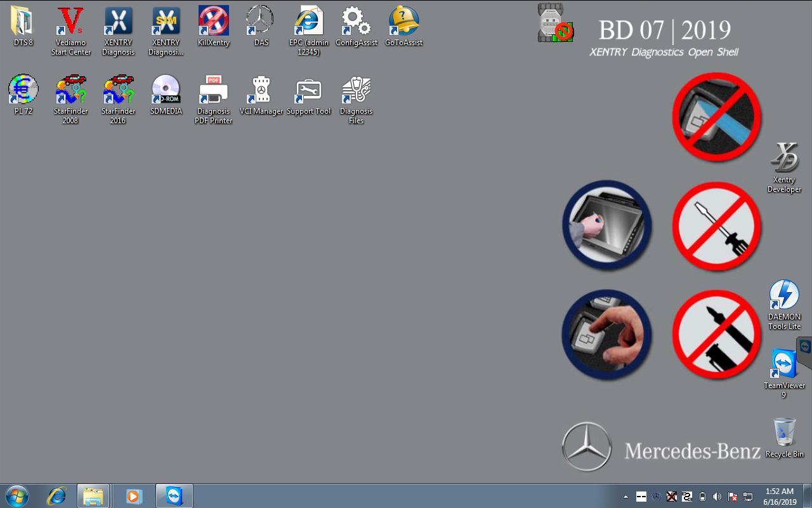Open Windows Media Player from taskbar
The height and width of the screenshot is (508, 812).
(x=134, y=496)
